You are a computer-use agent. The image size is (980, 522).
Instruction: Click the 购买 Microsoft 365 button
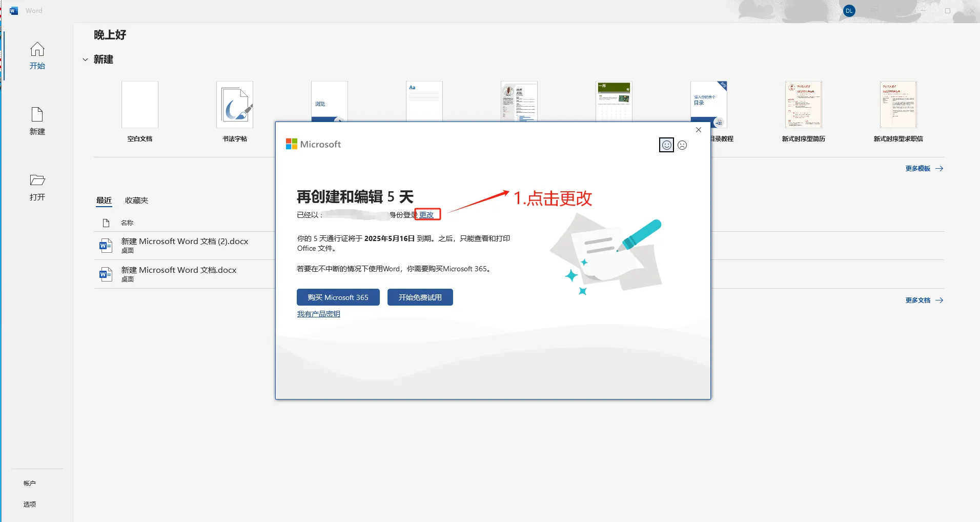(338, 297)
